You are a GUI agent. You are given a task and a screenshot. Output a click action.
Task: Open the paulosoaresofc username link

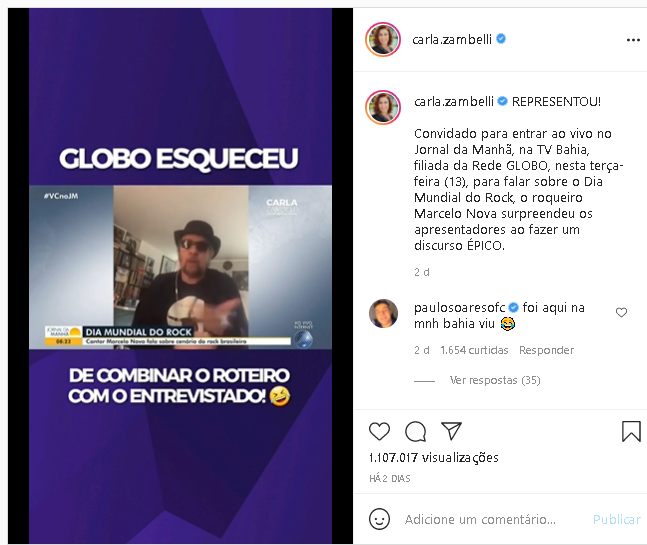point(459,307)
